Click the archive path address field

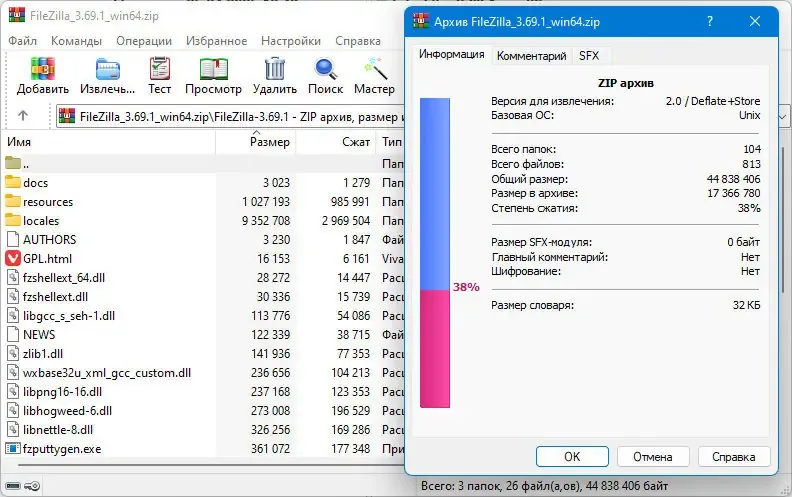pyautogui.click(x=232, y=117)
